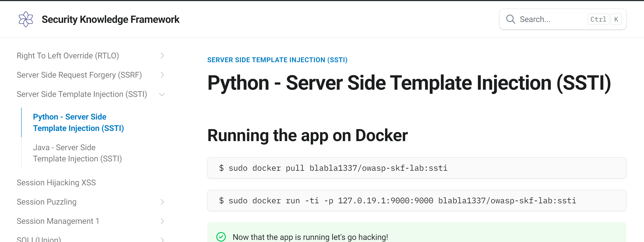Collapse the Server Side Template Injection chevron
Screen dimensions: 644x242
162,95
